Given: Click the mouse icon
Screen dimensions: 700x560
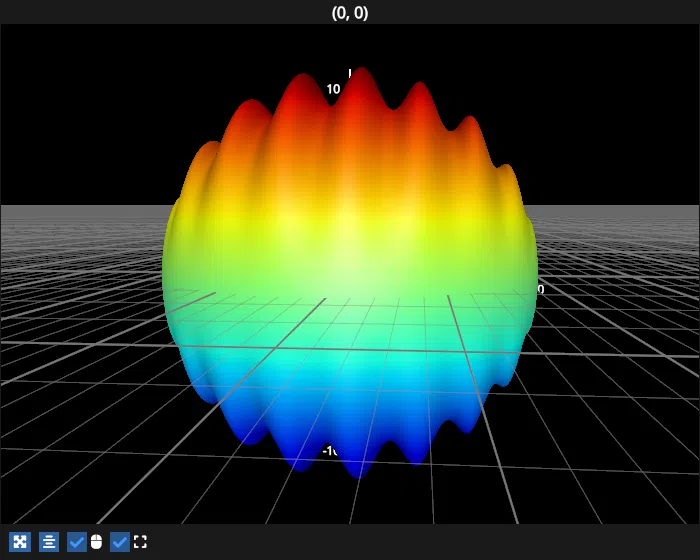Looking at the screenshot, I should click(x=96, y=542).
